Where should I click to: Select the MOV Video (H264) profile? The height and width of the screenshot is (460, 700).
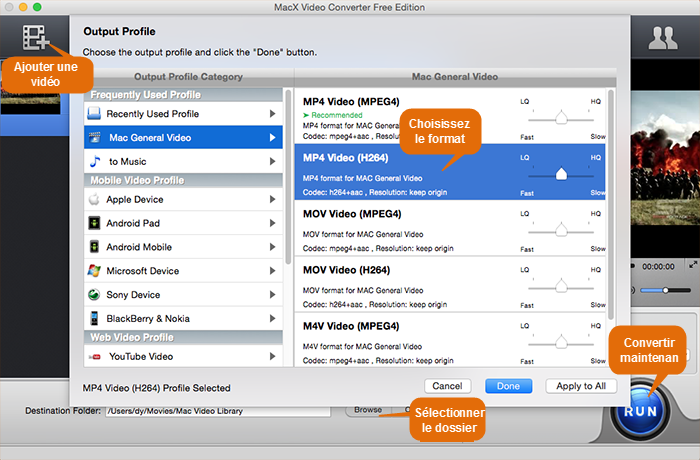(450, 284)
